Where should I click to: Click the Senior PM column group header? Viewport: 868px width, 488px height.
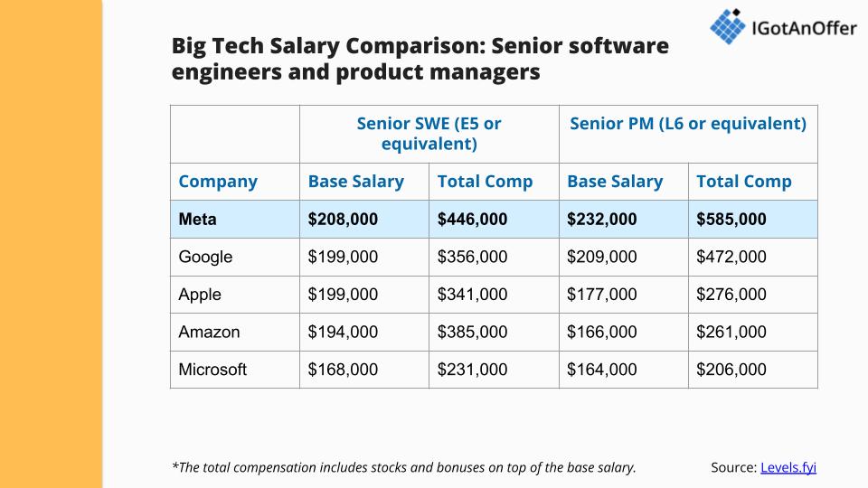pos(687,124)
